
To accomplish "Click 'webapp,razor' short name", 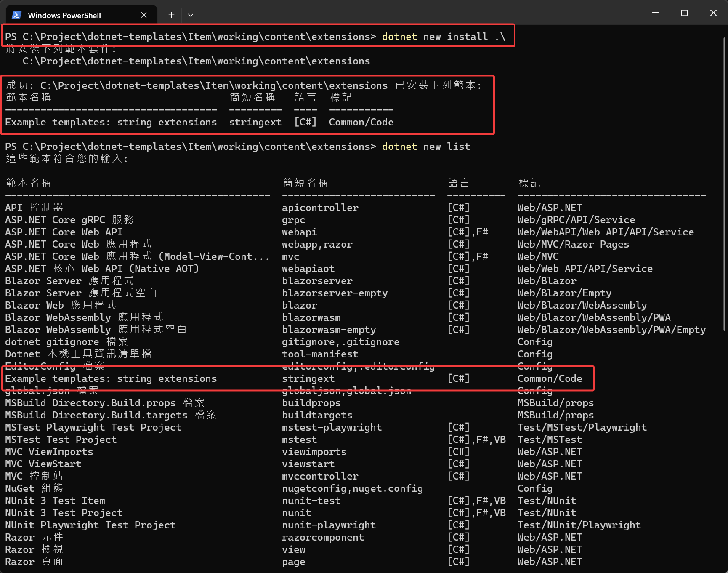I will click(x=317, y=244).
